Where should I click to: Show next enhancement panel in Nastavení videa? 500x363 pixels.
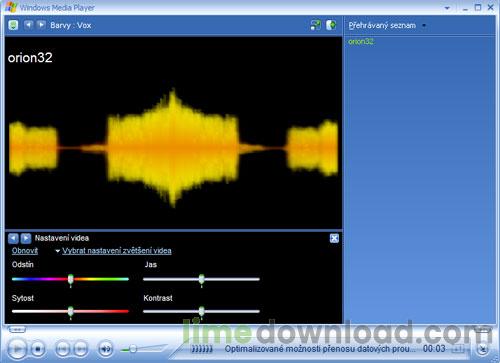pyautogui.click(x=26, y=238)
